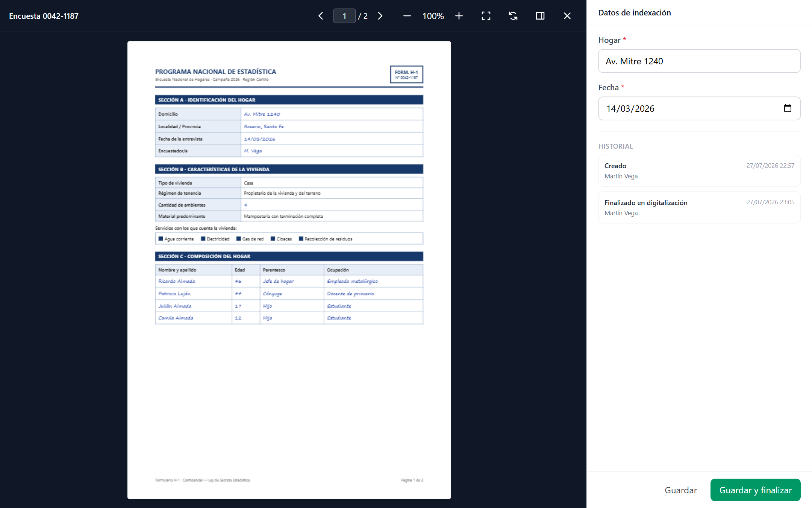Click the Fecha date field

(x=699, y=108)
